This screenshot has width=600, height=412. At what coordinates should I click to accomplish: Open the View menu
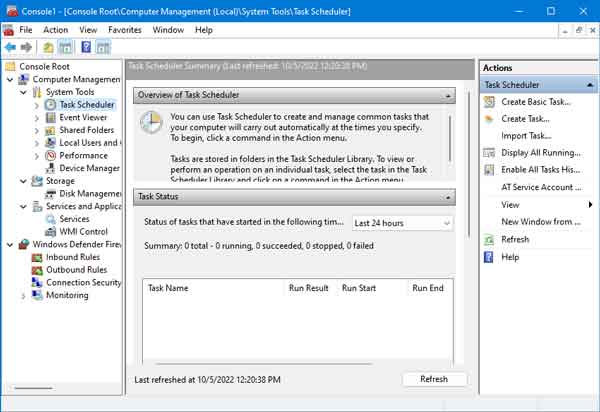click(x=88, y=30)
